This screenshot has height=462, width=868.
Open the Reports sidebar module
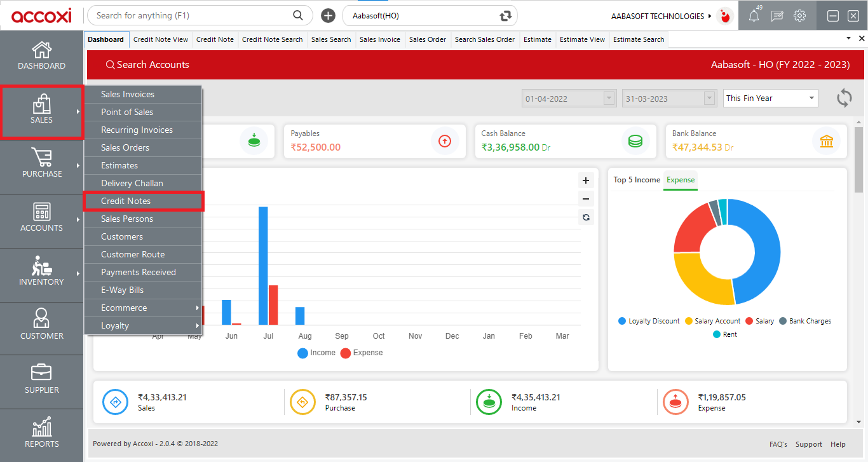(41, 435)
